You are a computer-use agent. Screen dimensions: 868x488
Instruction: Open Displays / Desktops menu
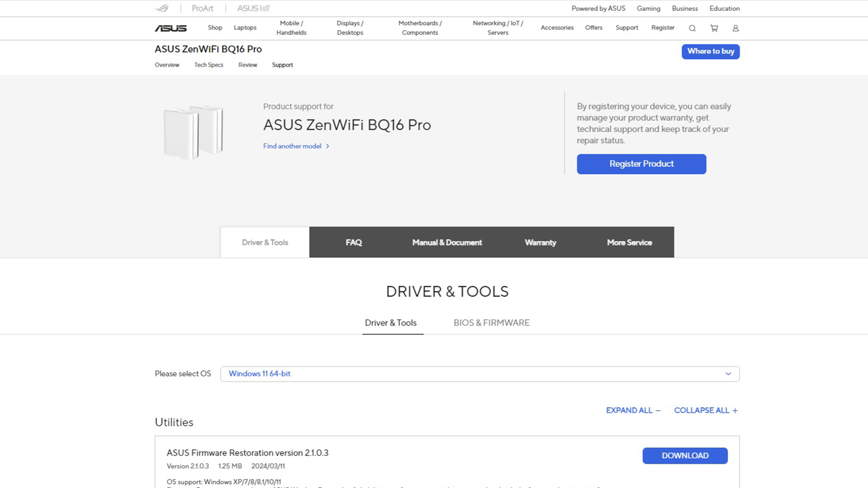[350, 28]
